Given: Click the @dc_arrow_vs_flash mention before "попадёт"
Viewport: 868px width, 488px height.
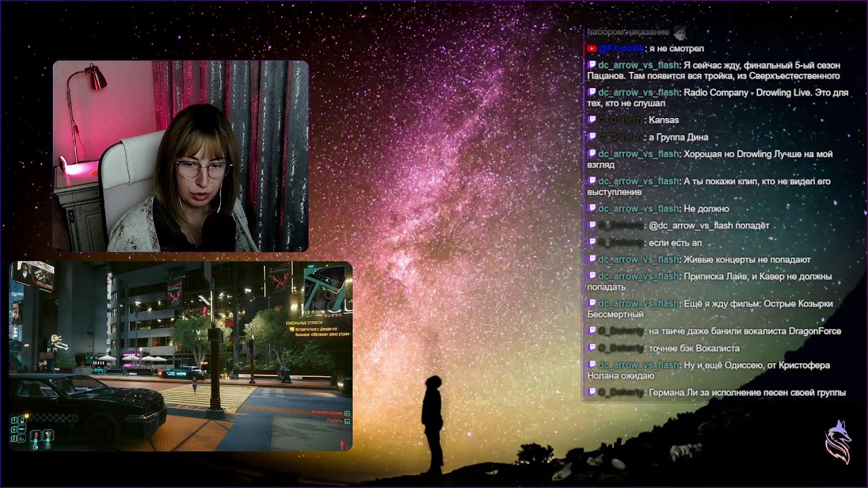Looking at the screenshot, I should [690, 226].
